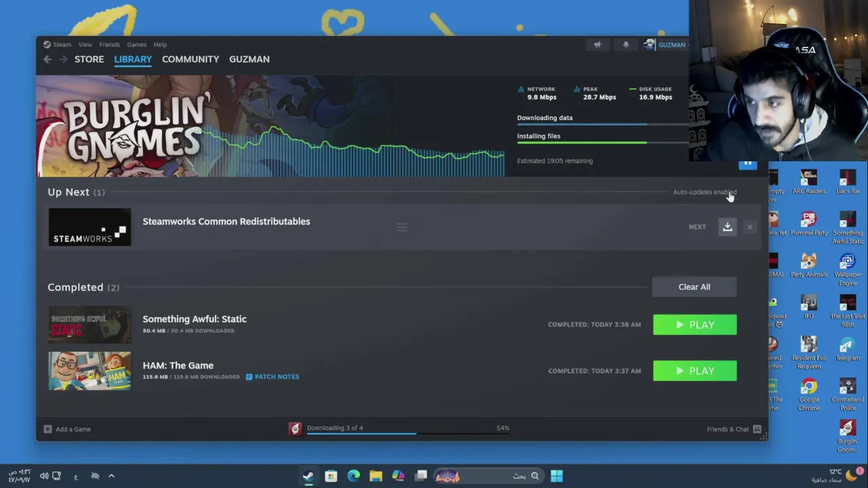Open the volume control in system tray

tap(44, 476)
